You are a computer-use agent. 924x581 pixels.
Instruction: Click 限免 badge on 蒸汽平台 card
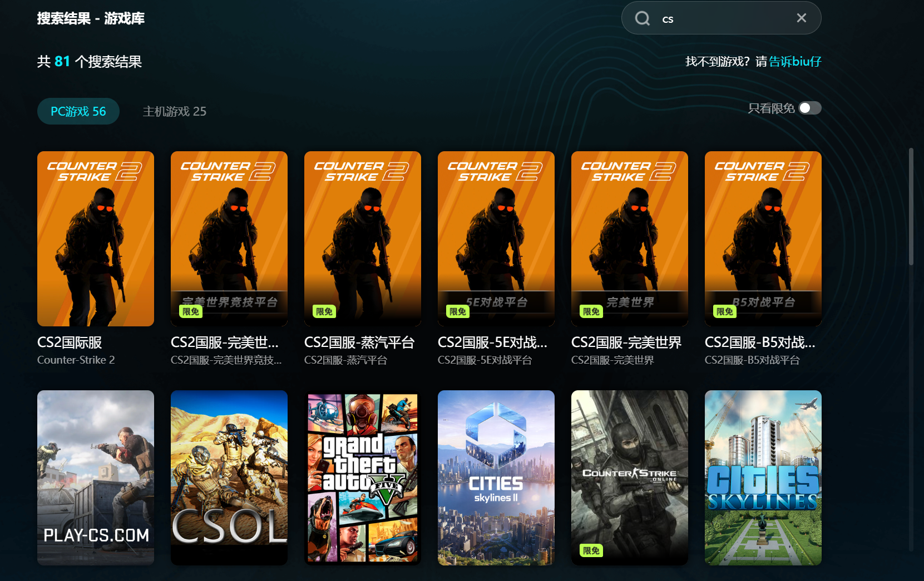[324, 311]
